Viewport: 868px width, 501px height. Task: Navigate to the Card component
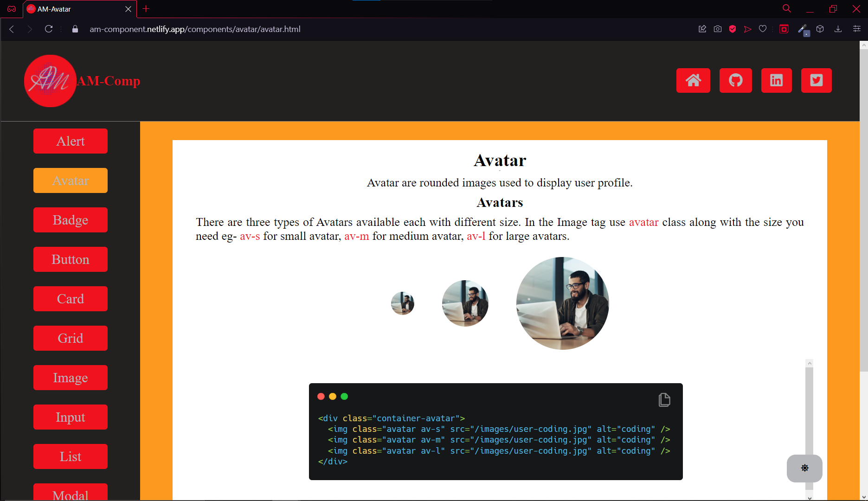tap(70, 299)
